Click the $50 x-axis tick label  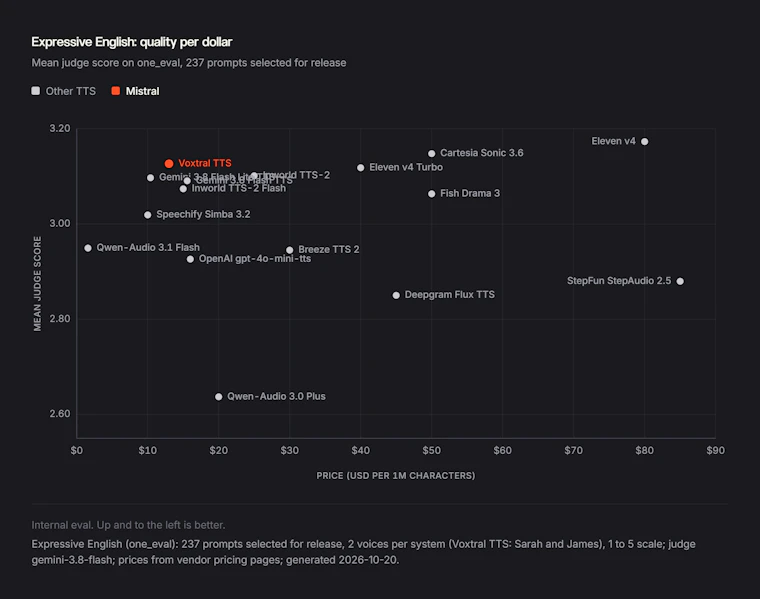click(431, 450)
